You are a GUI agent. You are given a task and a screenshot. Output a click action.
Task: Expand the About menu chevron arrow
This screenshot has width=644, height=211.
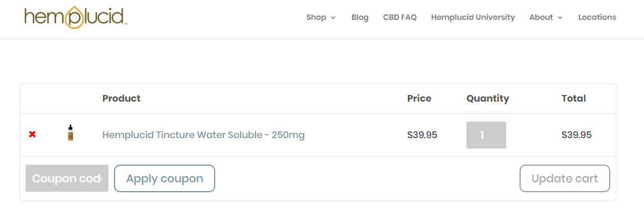coord(560,18)
